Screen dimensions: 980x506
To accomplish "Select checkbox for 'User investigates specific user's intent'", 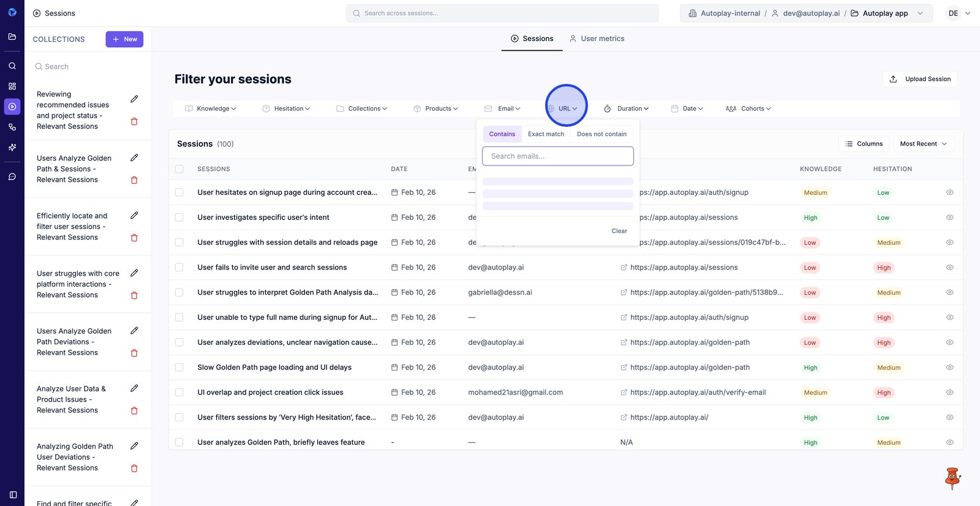I will pos(179,217).
